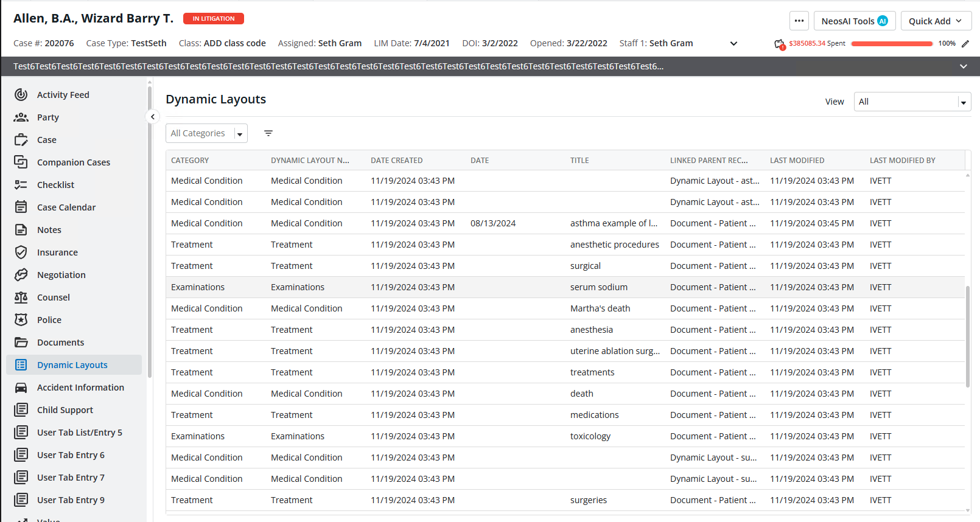Sort by the LAST MODIFIED column header
The height and width of the screenshot is (522, 980).
(x=797, y=160)
